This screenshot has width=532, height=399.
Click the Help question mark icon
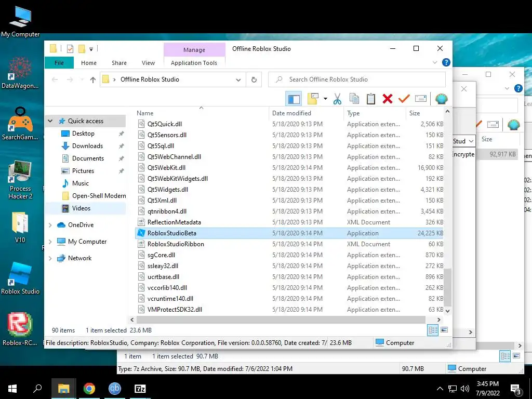(x=446, y=62)
